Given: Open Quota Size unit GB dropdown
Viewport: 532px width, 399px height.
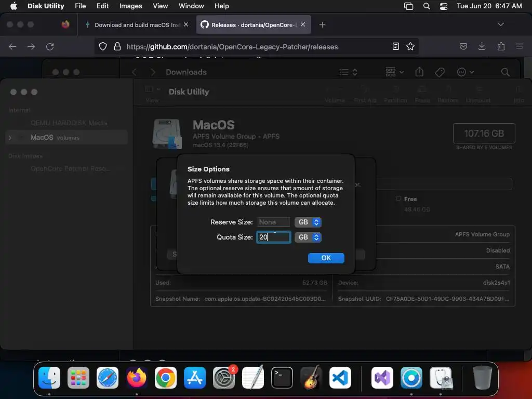Looking at the screenshot, I should pos(308,237).
